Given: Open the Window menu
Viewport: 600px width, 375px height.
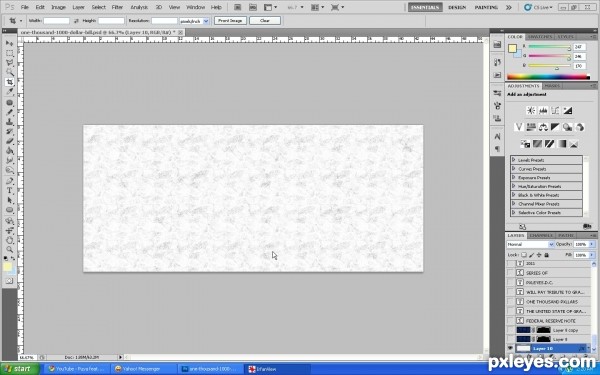Looking at the screenshot, I should pyautogui.click(x=196, y=7).
